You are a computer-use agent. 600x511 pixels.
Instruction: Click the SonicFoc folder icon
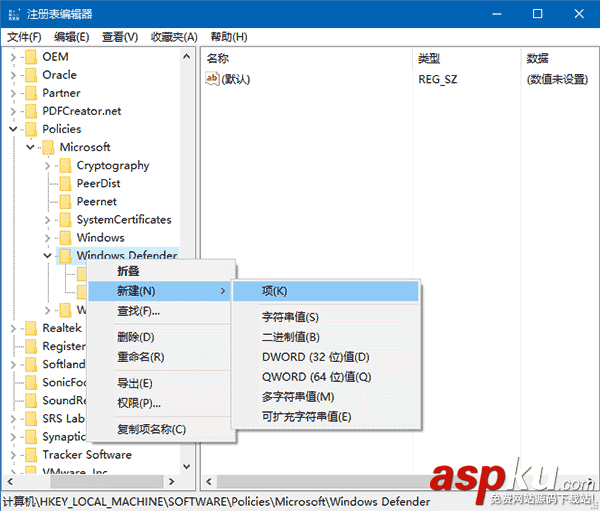(x=31, y=382)
